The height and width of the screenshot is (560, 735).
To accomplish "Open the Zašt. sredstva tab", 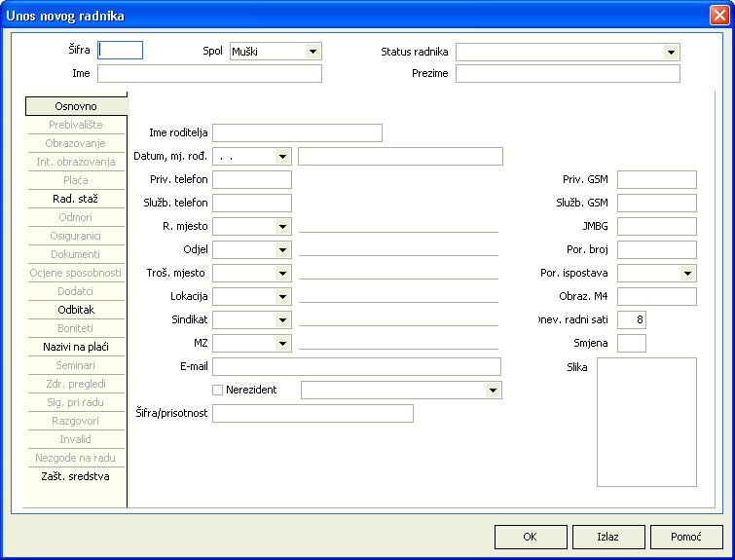I will [x=75, y=476].
